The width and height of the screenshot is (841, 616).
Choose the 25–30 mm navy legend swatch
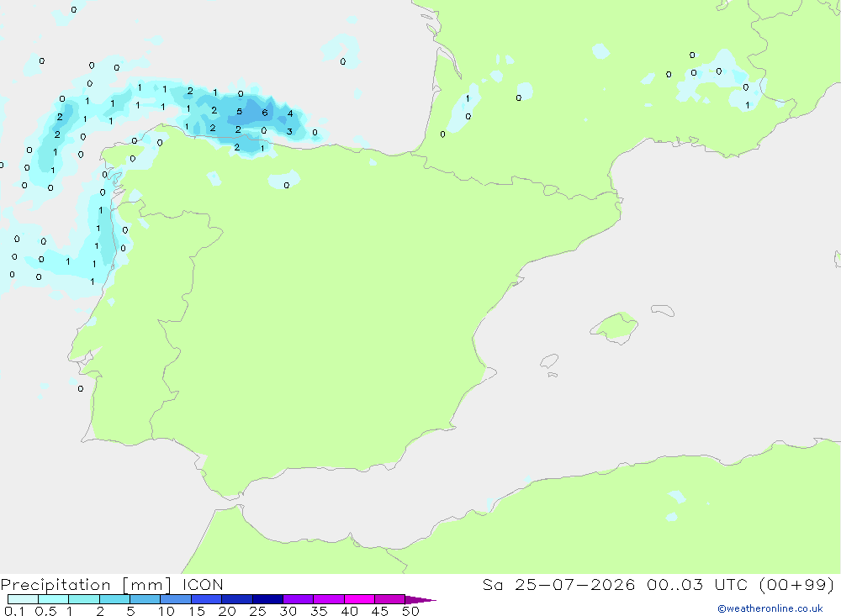(x=267, y=599)
